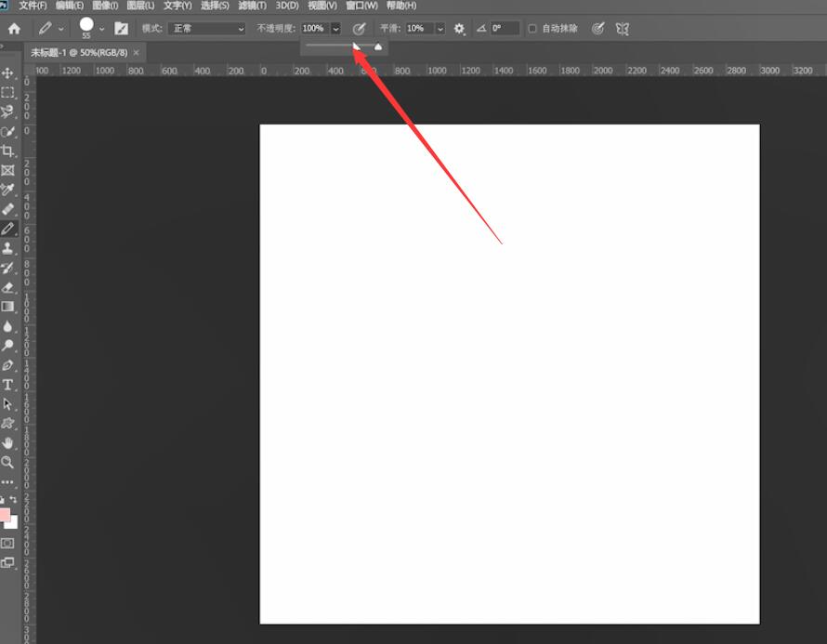Image resolution: width=827 pixels, height=644 pixels.
Task: Select the Custom Shape tool
Action: coord(7,424)
